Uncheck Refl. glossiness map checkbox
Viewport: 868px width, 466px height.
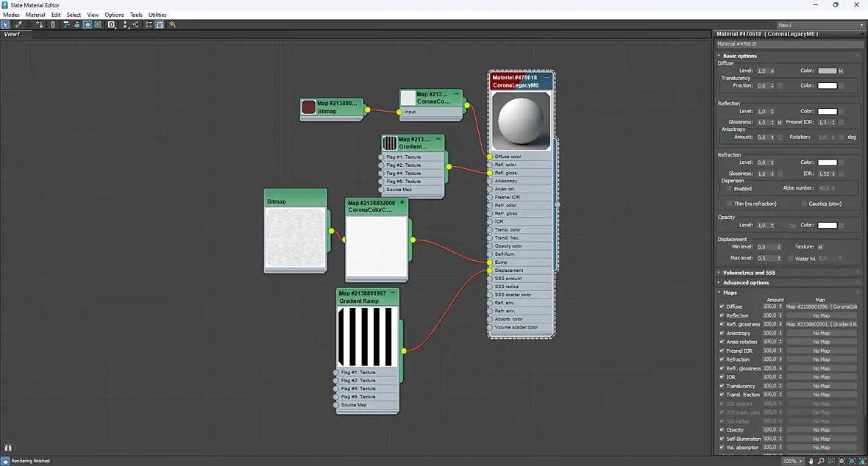pos(722,324)
